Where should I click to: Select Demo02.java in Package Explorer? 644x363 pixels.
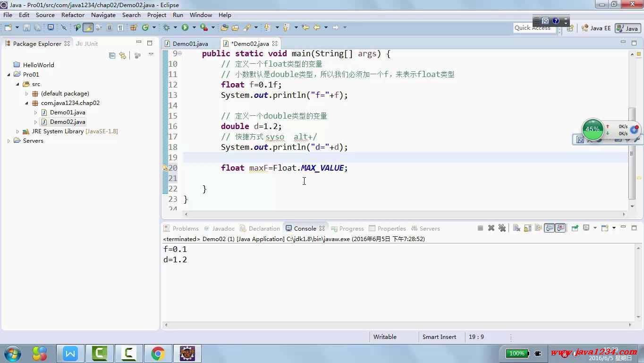[x=68, y=121]
